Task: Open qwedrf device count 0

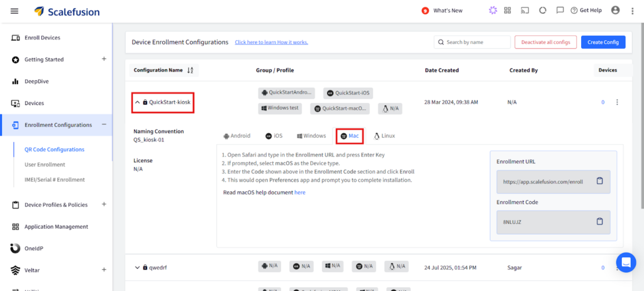Action: [x=603, y=268]
